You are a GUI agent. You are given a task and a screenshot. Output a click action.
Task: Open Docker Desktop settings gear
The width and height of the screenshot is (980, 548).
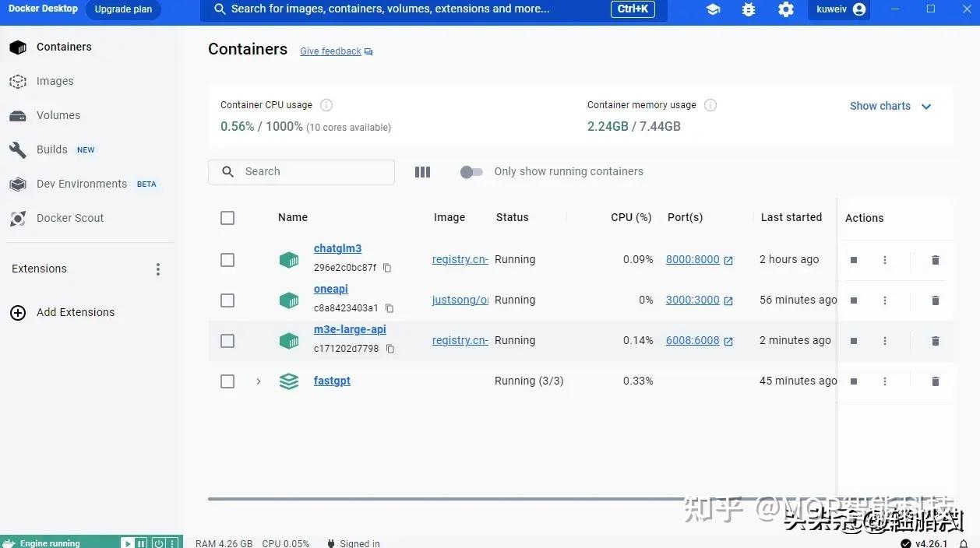click(x=785, y=9)
